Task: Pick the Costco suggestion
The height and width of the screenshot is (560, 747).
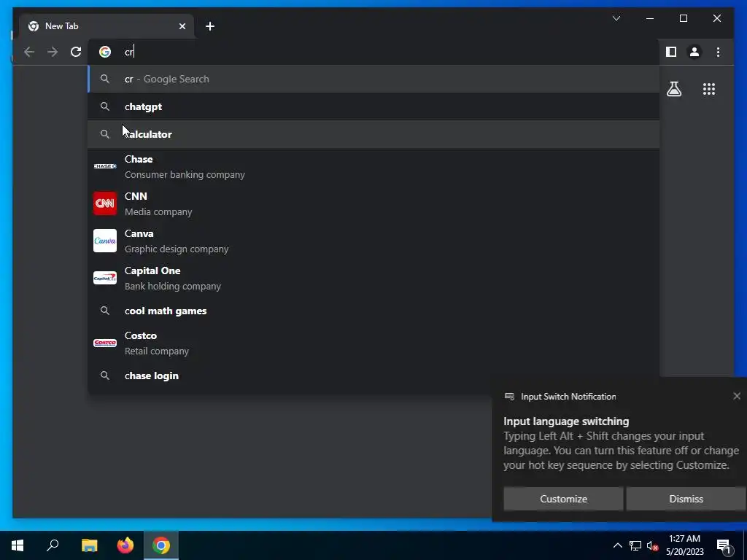Action: (373, 343)
